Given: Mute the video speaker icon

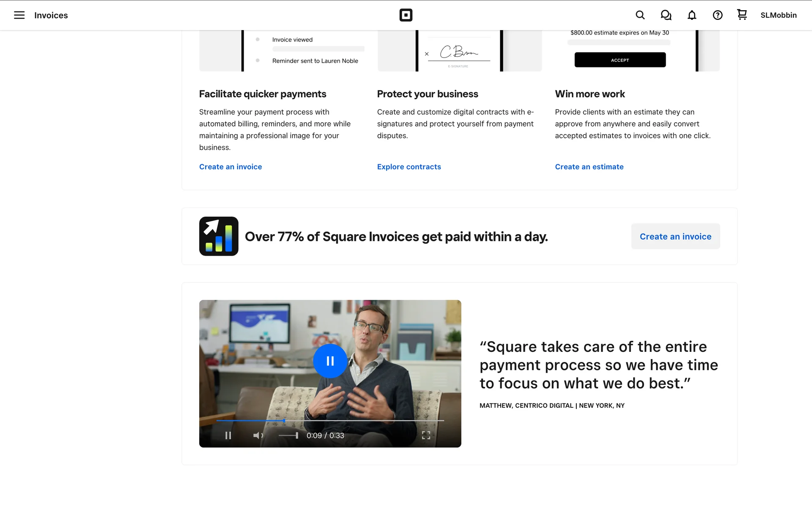Looking at the screenshot, I should coord(258,435).
